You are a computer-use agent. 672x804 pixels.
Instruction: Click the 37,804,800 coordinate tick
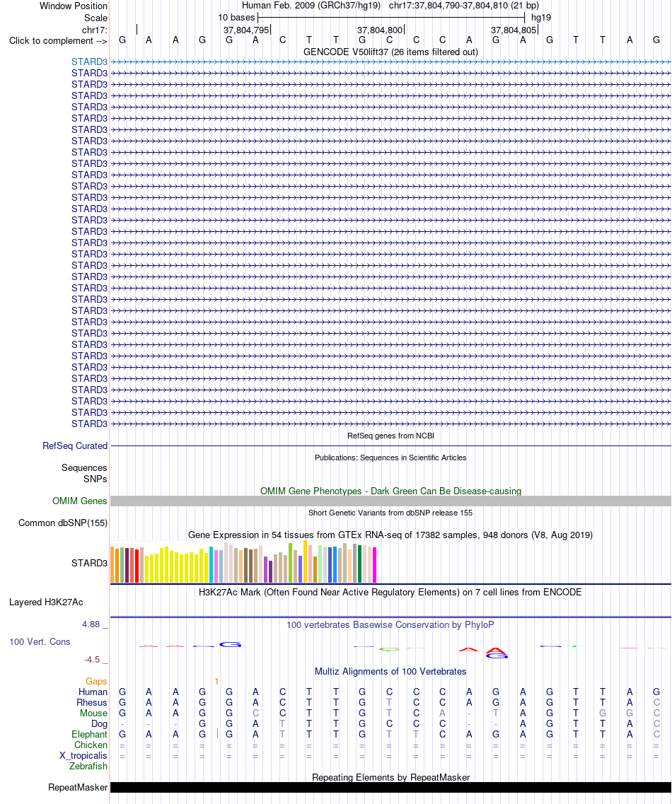tap(380, 30)
